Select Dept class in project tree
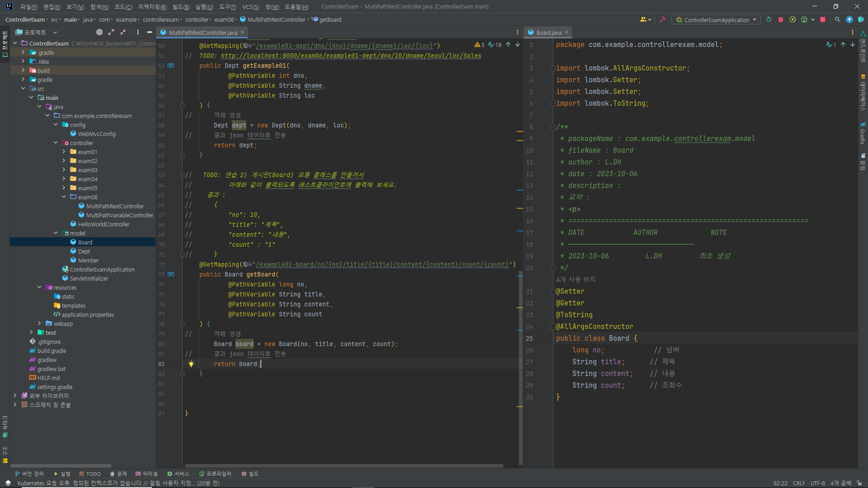Image resolution: width=868 pixels, height=488 pixels. point(84,251)
